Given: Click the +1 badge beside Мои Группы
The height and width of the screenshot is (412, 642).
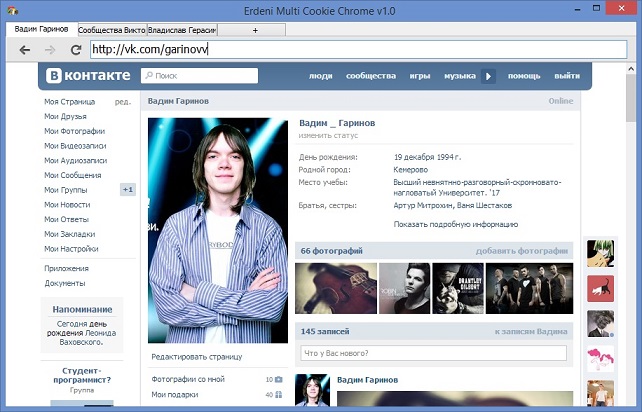Looking at the screenshot, I should point(128,190).
